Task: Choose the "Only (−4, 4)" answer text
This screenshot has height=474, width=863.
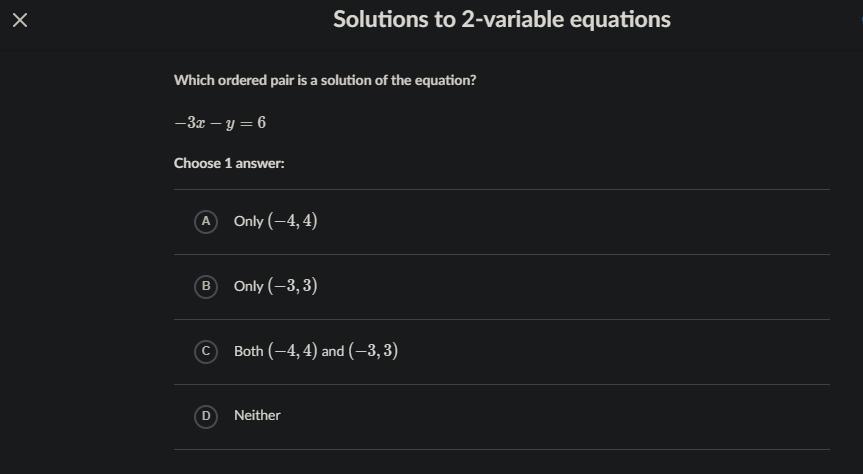Action: click(275, 221)
